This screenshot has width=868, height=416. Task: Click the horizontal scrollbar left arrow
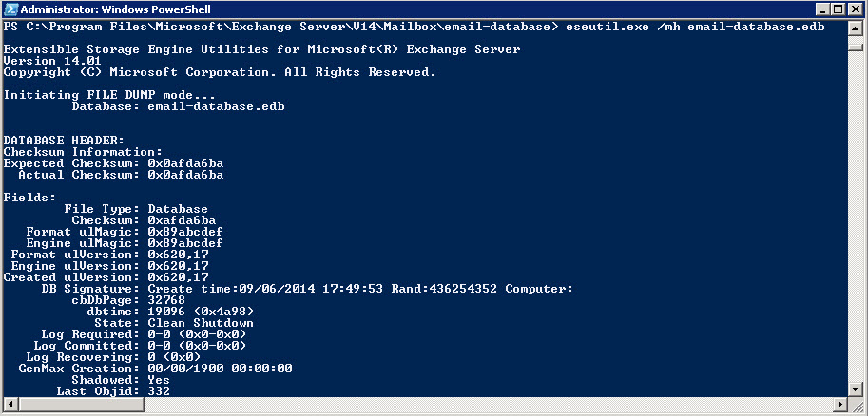[x=10, y=404]
